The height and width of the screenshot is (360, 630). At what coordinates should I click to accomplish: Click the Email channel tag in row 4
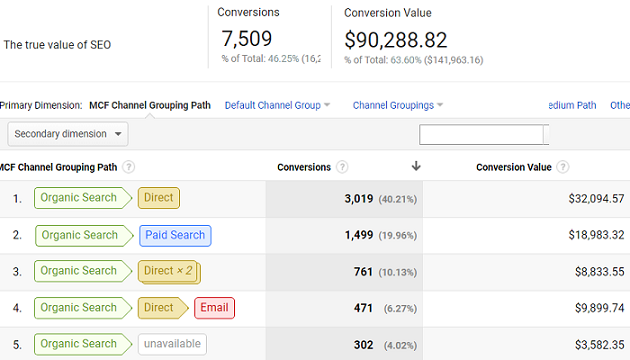(215, 308)
